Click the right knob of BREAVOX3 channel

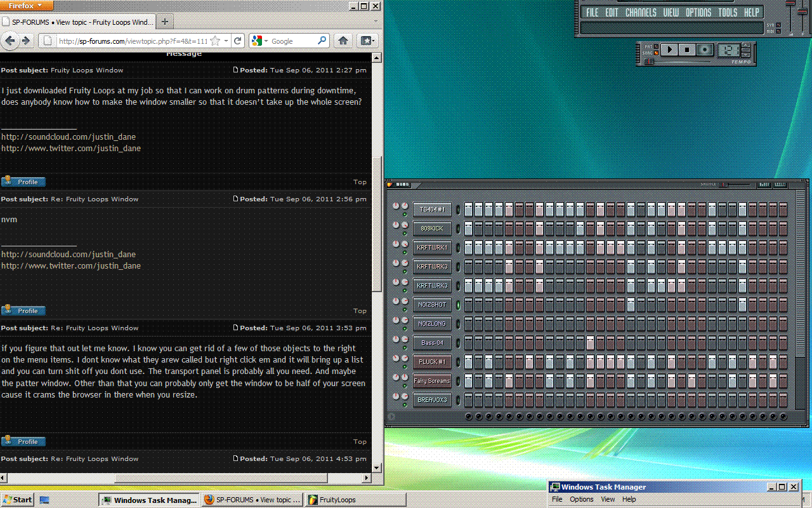pos(405,396)
